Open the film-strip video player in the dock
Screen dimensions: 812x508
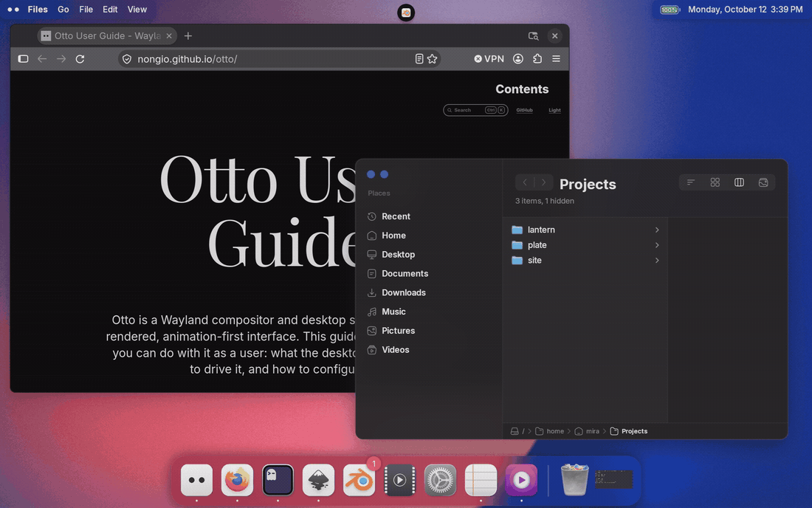coord(400,480)
